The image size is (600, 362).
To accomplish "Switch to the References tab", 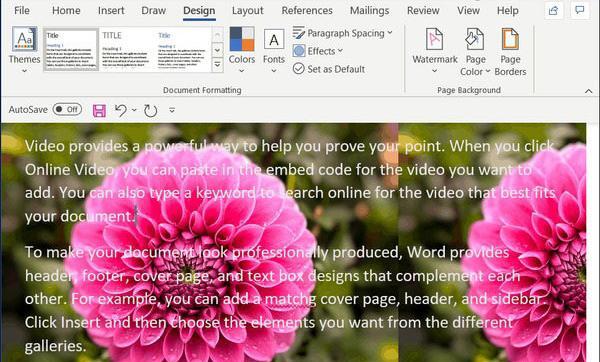I will click(307, 10).
